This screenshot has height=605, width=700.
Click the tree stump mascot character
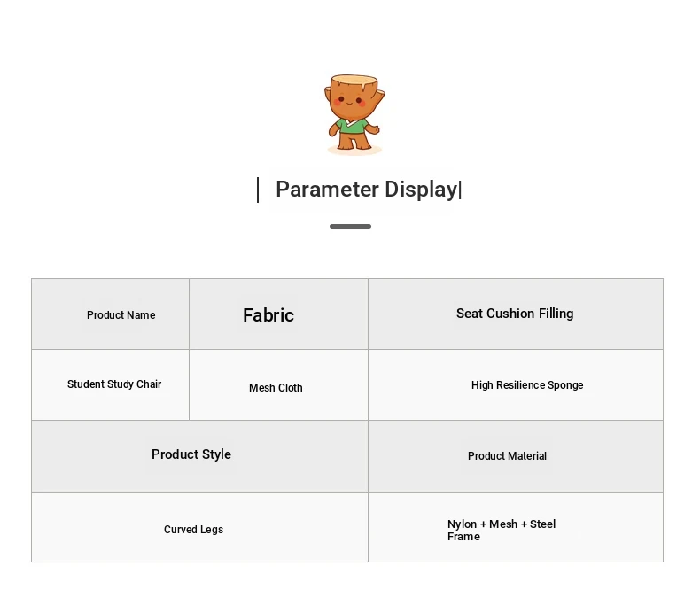354,114
